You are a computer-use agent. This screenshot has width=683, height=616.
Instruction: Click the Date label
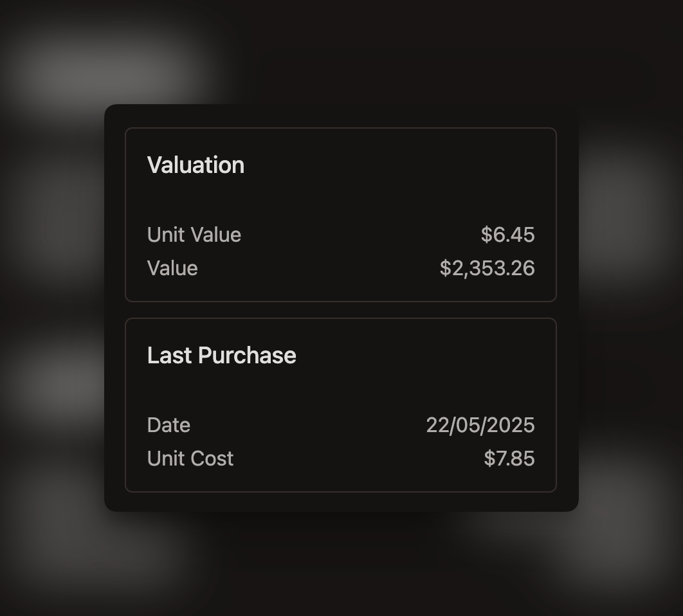pyautogui.click(x=168, y=425)
